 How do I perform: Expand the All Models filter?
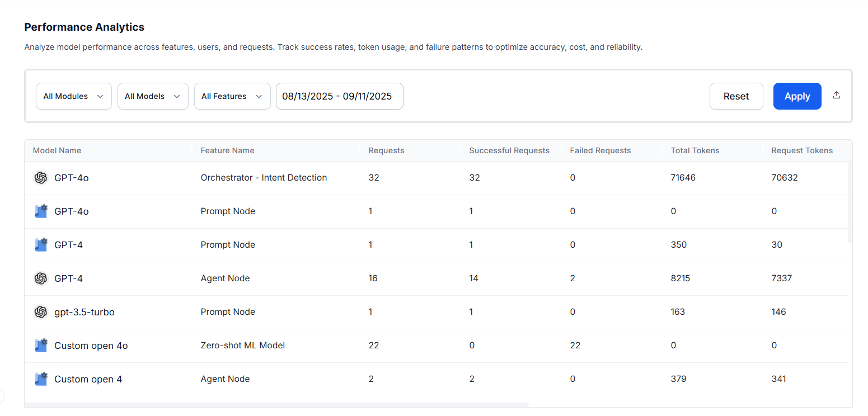tap(152, 96)
